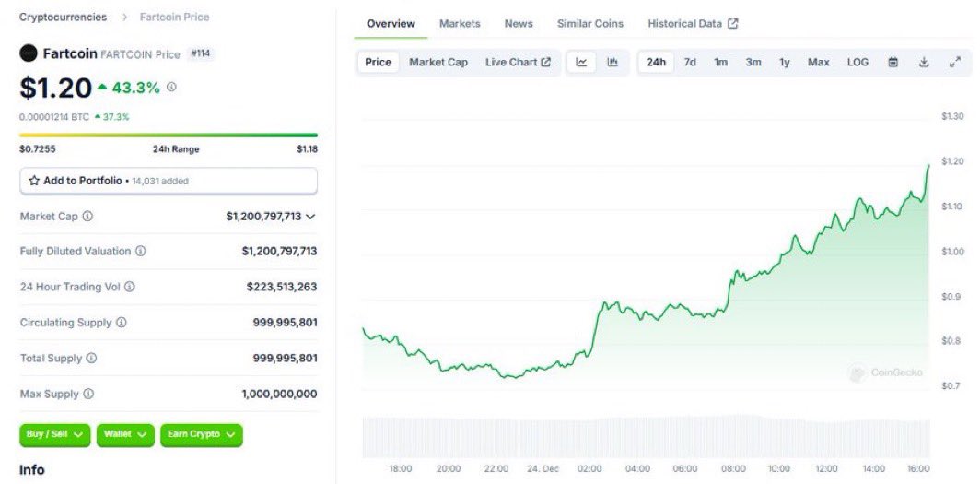Go to Cryptocurrencies breadcrumb
Image resolution: width=980 pixels, height=484 pixels.
pyautogui.click(x=64, y=17)
